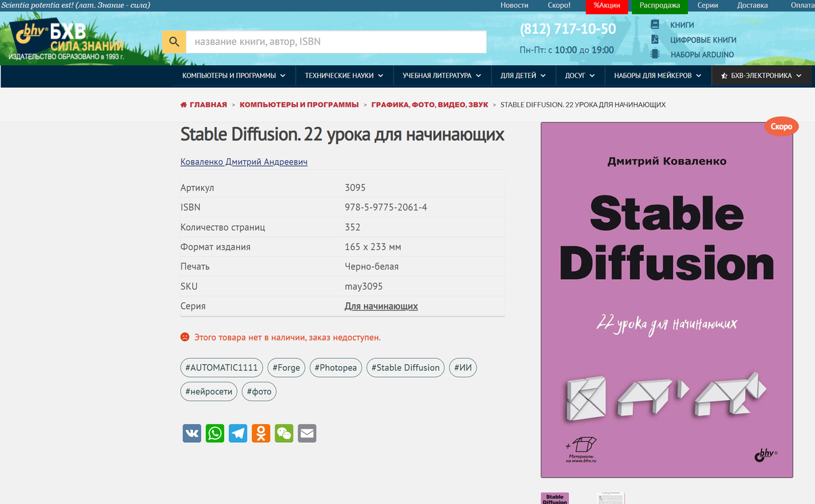The width and height of the screenshot is (815, 504).
Task: Share via email envelope icon
Action: pyautogui.click(x=308, y=433)
